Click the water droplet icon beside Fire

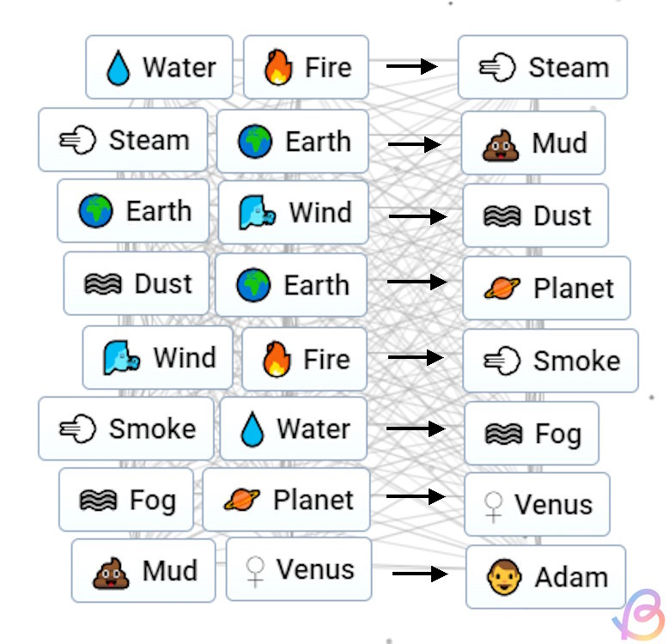coord(118,68)
